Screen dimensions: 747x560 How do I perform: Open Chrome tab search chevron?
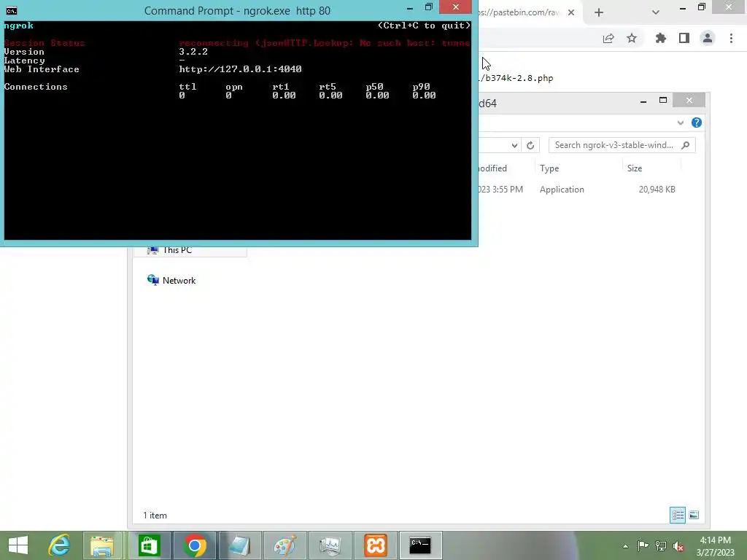(656, 12)
